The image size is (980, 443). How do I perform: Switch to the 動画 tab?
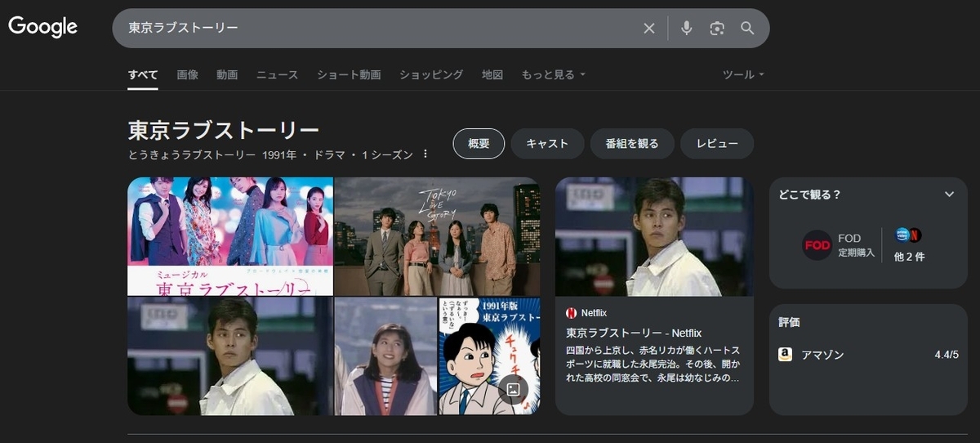click(227, 74)
